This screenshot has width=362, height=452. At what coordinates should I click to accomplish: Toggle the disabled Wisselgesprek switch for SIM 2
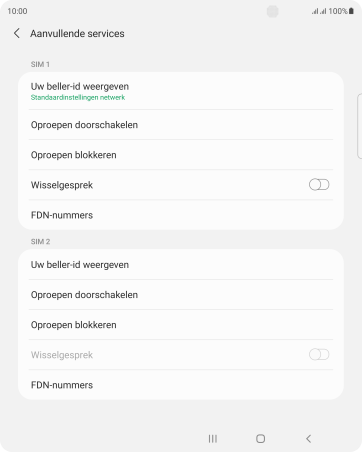point(319,354)
